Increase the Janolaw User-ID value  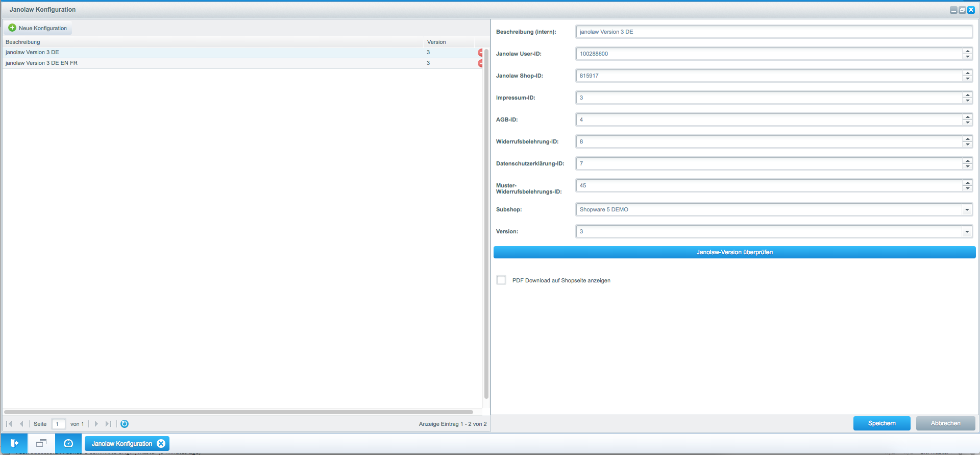(x=967, y=51)
